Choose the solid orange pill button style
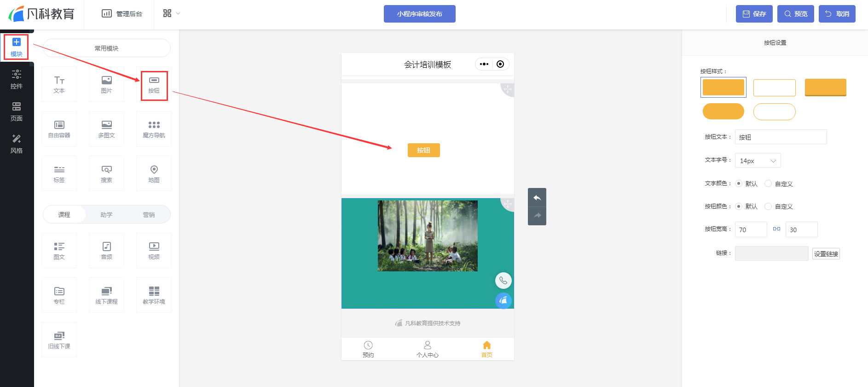868x387 pixels. (x=723, y=111)
